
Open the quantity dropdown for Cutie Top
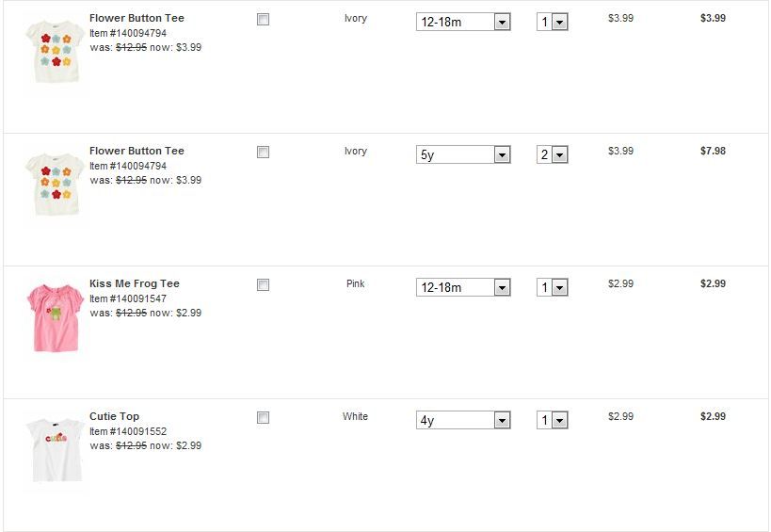click(553, 420)
